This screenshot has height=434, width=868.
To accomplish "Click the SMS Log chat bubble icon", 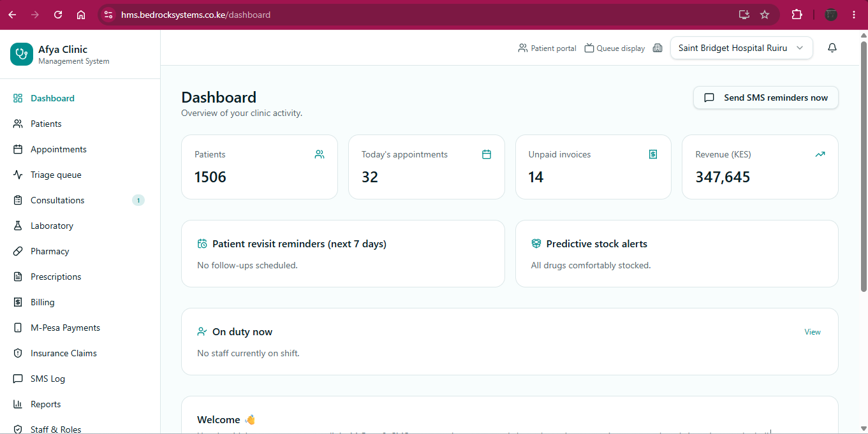I will pos(18,379).
